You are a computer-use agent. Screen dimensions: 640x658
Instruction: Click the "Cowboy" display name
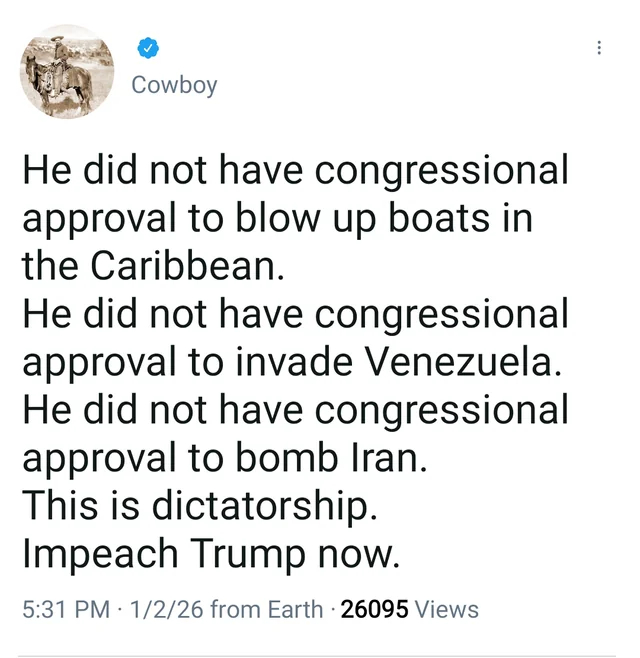(174, 85)
